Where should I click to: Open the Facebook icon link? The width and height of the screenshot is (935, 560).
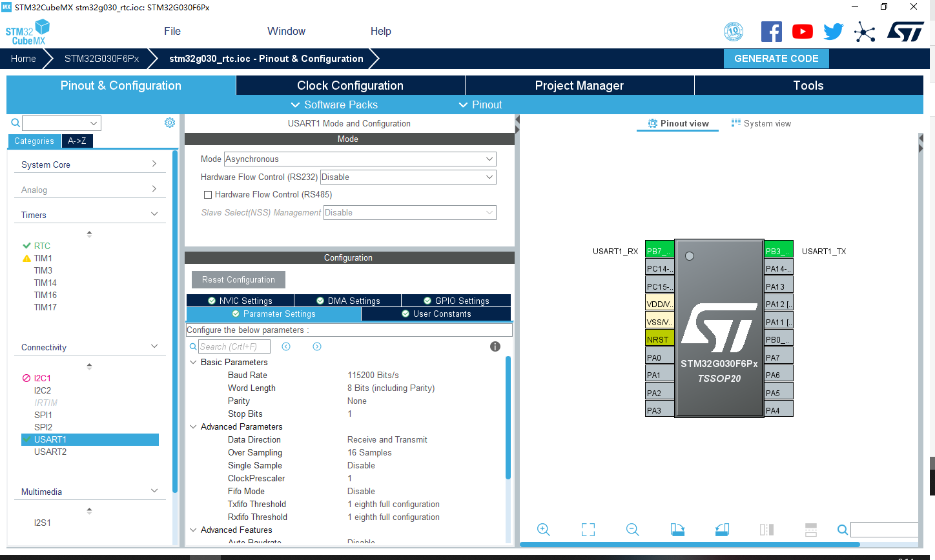pyautogui.click(x=772, y=32)
